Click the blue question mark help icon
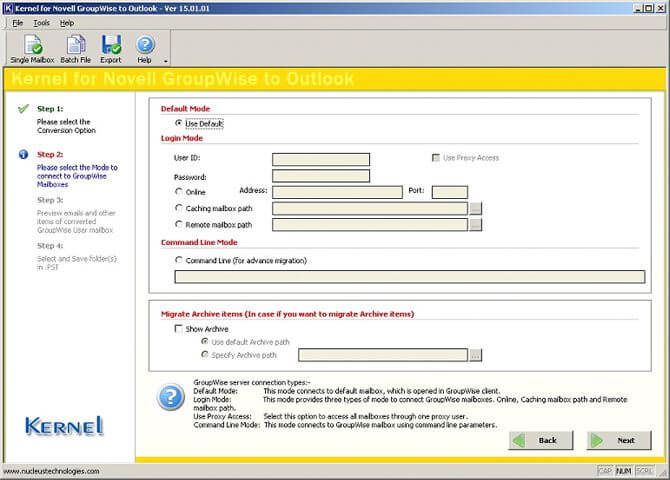 point(171,397)
